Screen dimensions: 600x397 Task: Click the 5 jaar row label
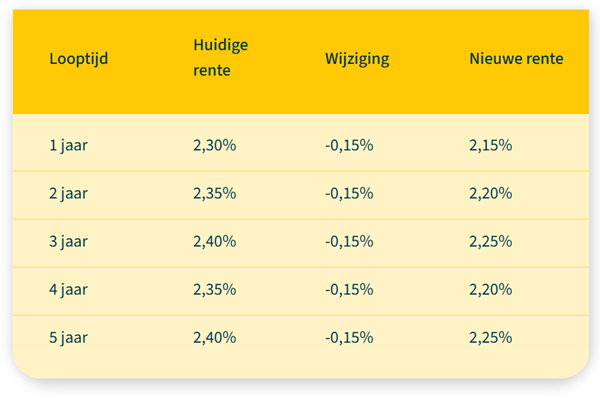tap(68, 338)
